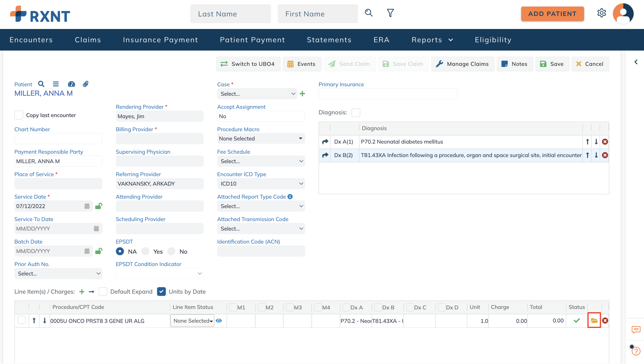Open the Attached Report Type Code dropdown
The width and height of the screenshot is (644, 364).
tap(261, 206)
